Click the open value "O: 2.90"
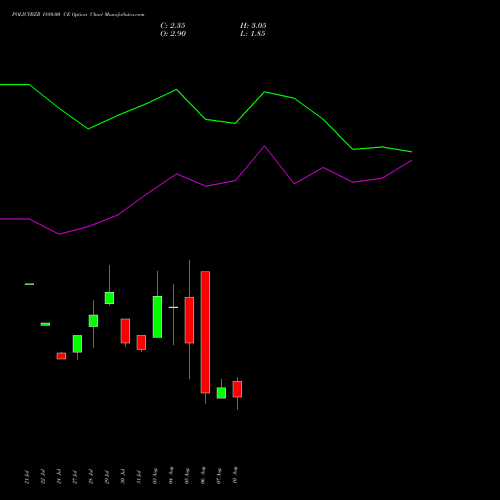Screen dimensions: 500x500 (x=173, y=34)
